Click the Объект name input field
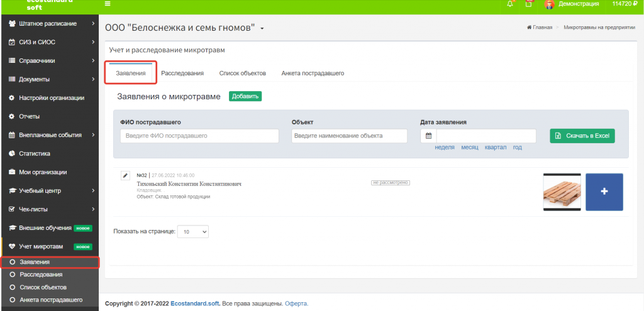644x311 pixels. pyautogui.click(x=350, y=136)
